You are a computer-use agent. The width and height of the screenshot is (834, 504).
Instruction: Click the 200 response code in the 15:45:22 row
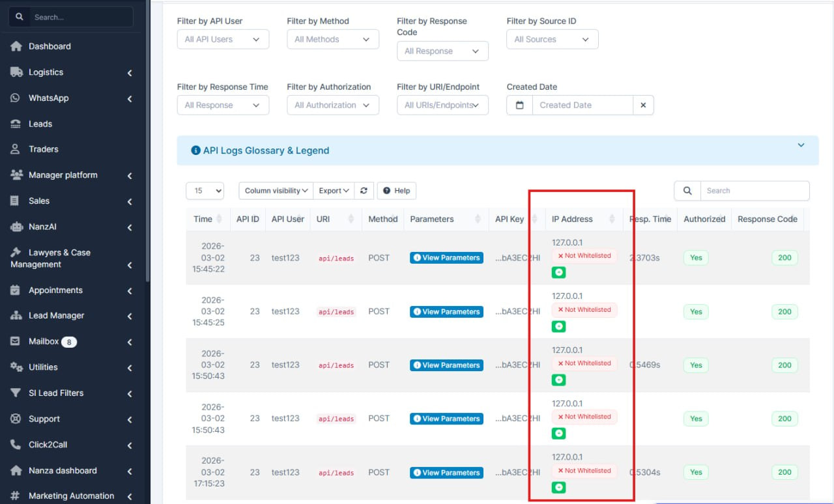tap(784, 258)
